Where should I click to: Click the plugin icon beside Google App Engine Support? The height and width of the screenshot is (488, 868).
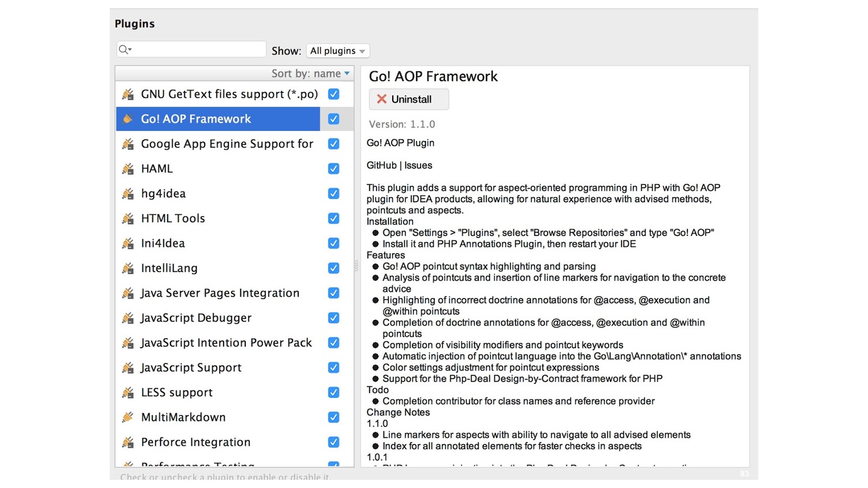click(x=128, y=144)
